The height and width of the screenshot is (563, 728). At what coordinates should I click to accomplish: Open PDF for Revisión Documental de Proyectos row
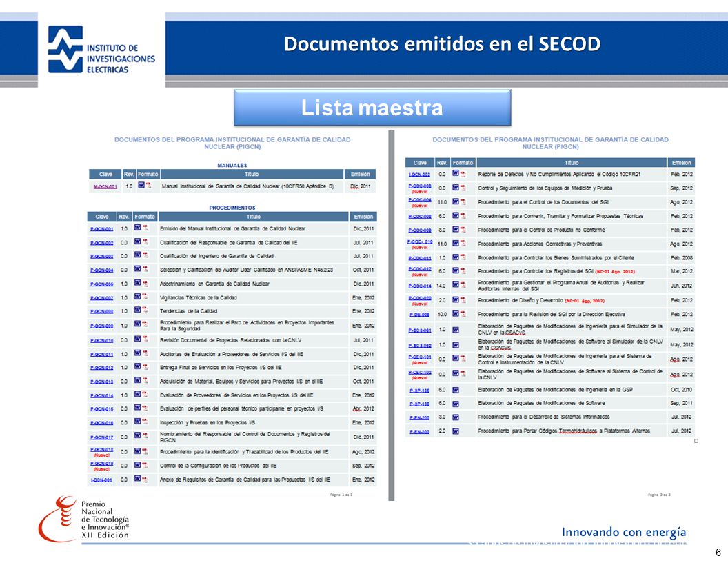pos(145,339)
